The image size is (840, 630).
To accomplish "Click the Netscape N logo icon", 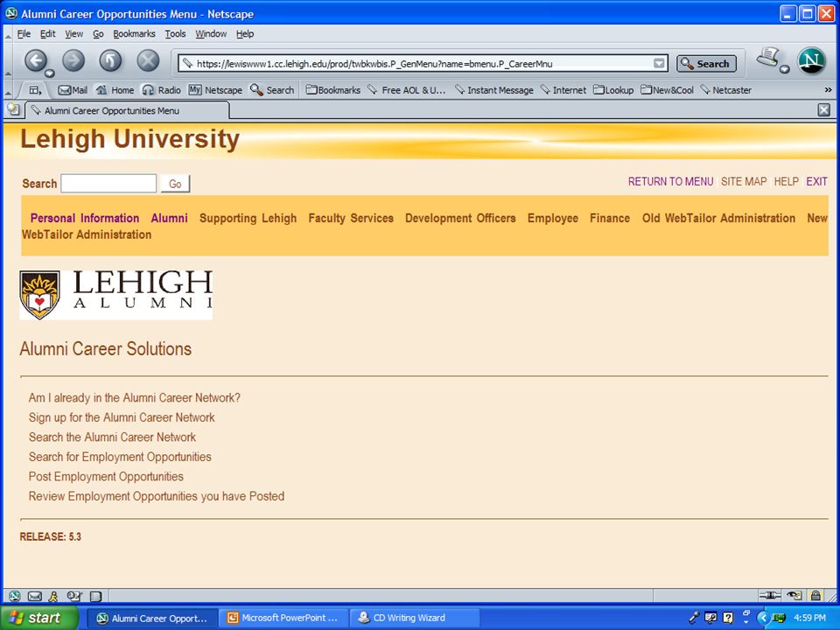I will (x=811, y=61).
